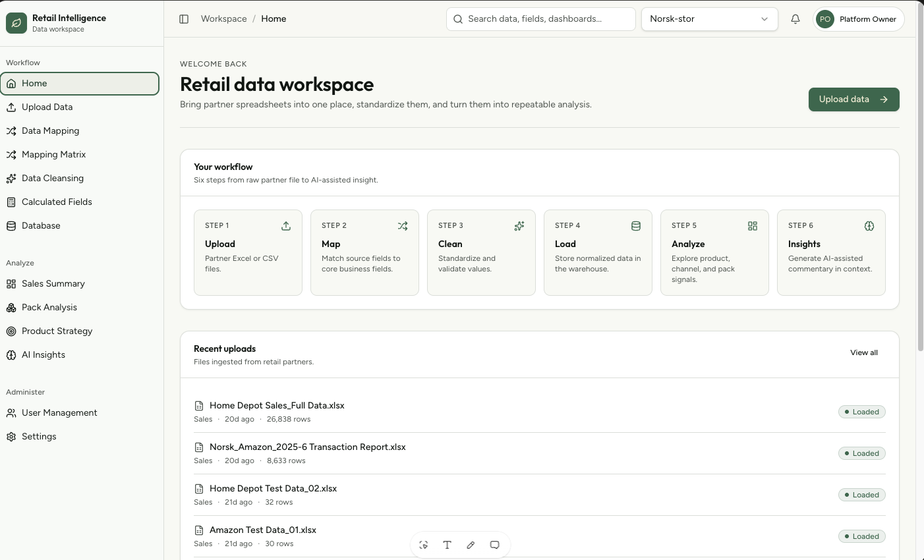Click the magnifier icon in search bar
Viewport: 924px width, 560px height.
[458, 19]
